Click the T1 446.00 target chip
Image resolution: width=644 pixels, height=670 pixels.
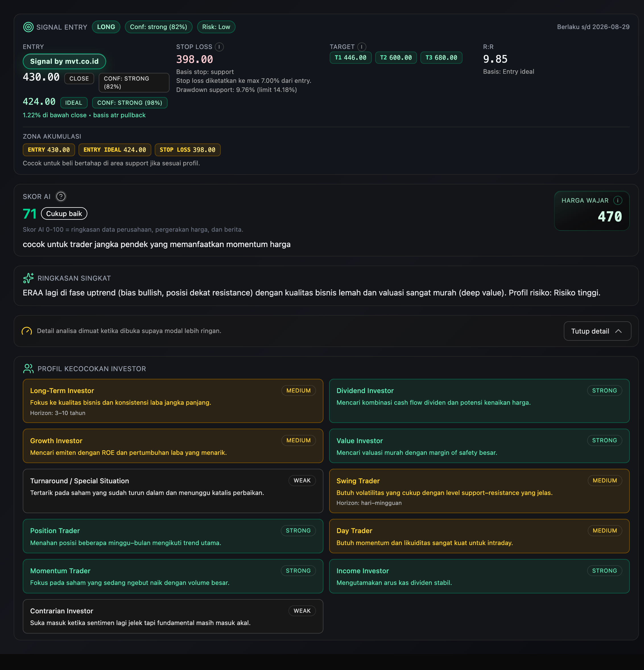tap(350, 58)
